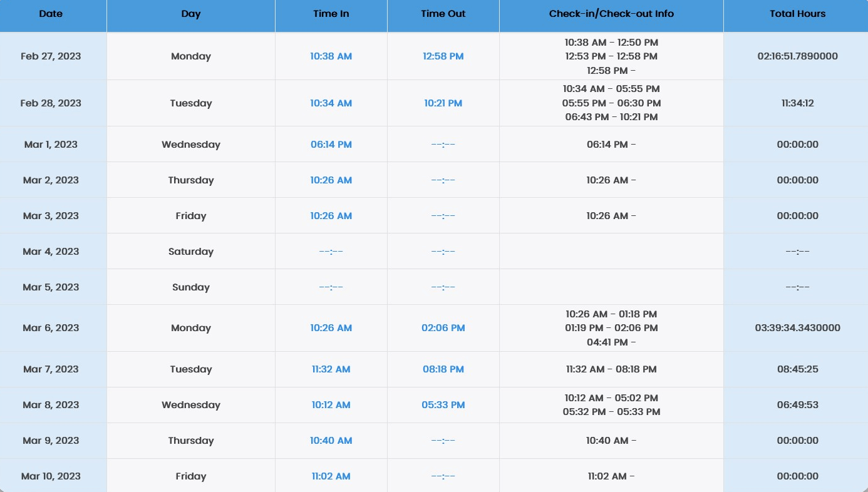
Task: Select total hours 11:34:12
Action: 798,103
